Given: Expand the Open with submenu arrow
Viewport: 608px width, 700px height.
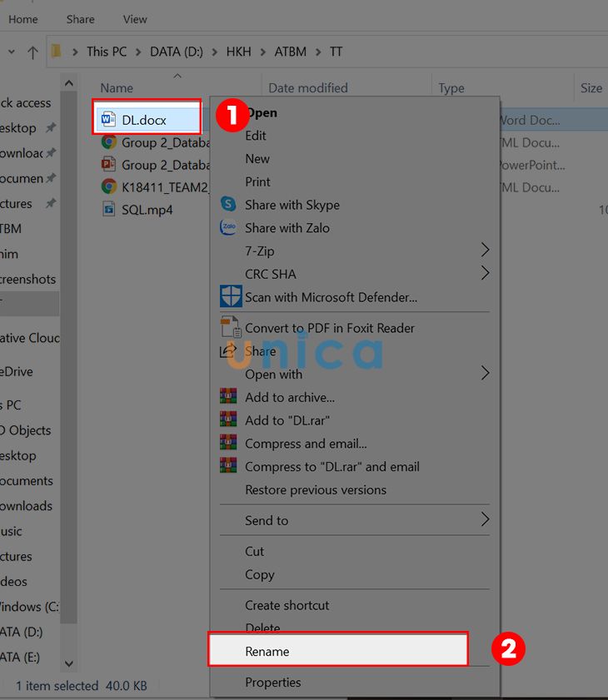Looking at the screenshot, I should pos(485,373).
